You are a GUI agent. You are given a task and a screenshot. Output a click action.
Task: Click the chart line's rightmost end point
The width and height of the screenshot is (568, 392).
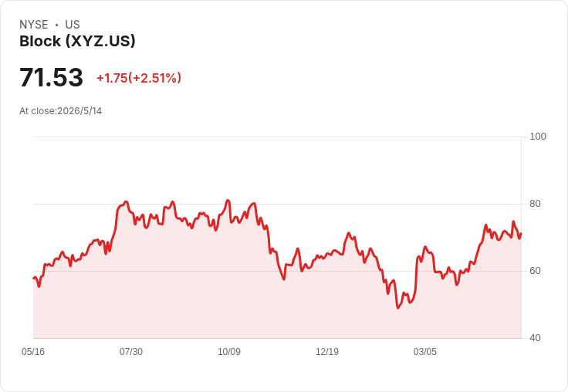[521, 234]
